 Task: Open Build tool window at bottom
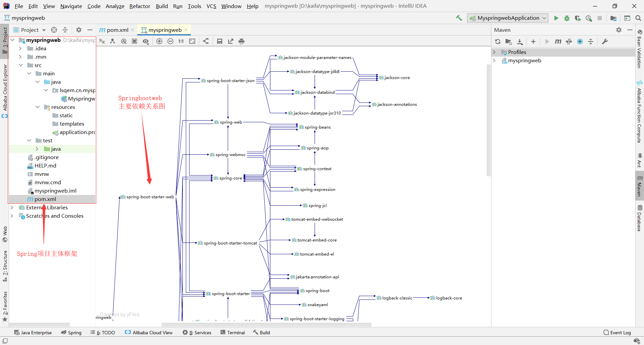(x=262, y=333)
